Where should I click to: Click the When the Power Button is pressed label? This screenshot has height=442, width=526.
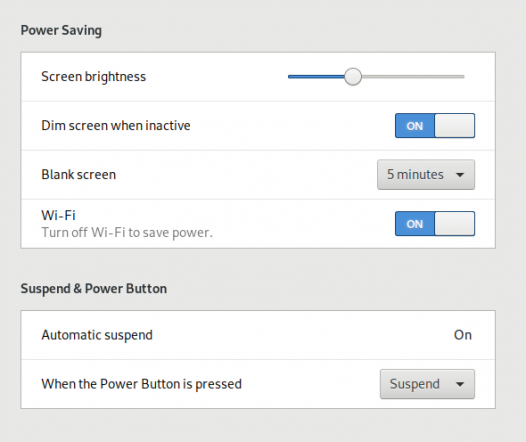(141, 384)
